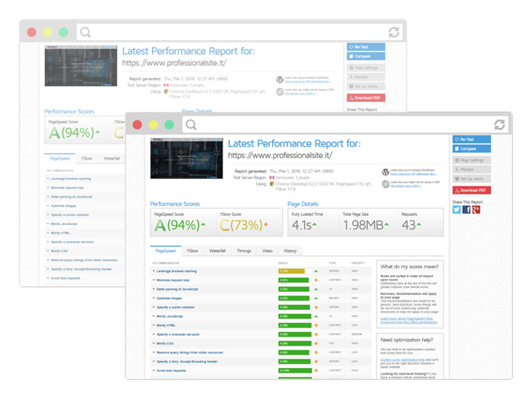Click the Compare button in the back window
Viewport: 532px width, 399px height.
tap(366, 56)
